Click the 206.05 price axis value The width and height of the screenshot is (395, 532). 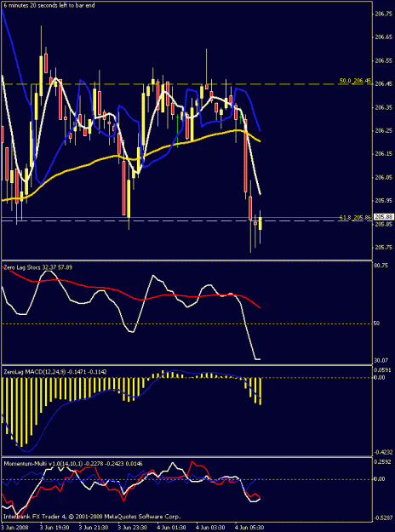click(x=383, y=177)
